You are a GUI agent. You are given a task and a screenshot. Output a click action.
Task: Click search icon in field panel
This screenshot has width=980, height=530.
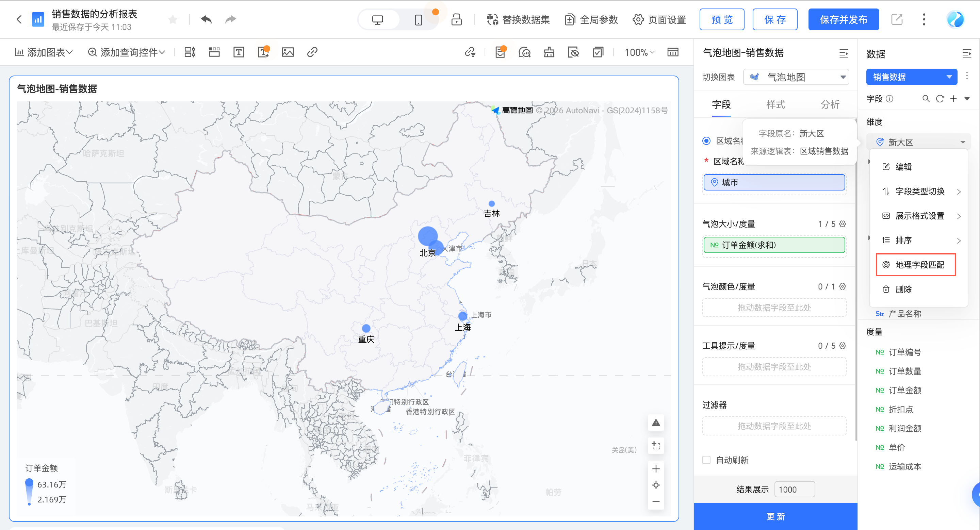[x=926, y=99]
